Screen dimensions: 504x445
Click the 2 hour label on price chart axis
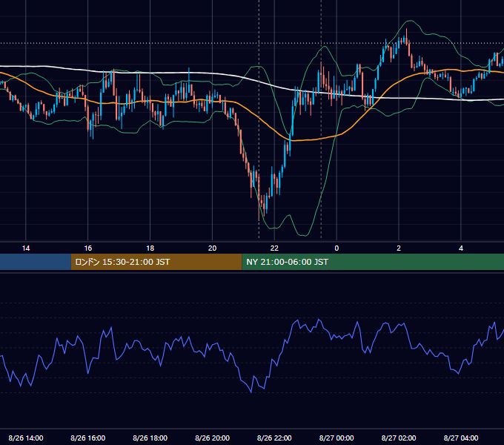tap(399, 248)
